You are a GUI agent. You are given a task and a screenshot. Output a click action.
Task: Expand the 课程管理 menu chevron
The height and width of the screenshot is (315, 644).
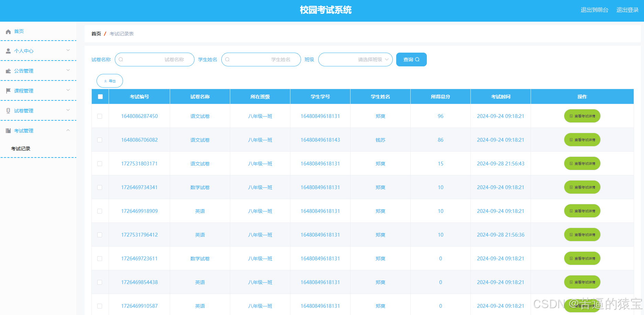pyautogui.click(x=68, y=90)
